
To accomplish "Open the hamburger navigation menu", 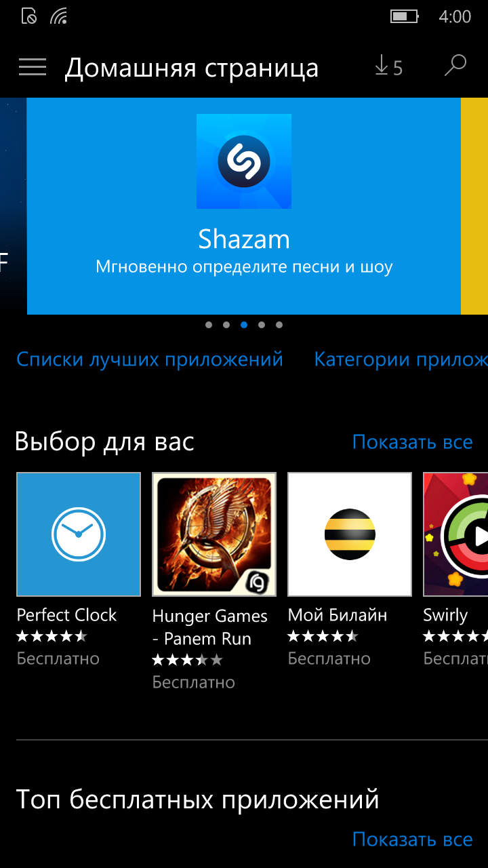I will tap(33, 66).
